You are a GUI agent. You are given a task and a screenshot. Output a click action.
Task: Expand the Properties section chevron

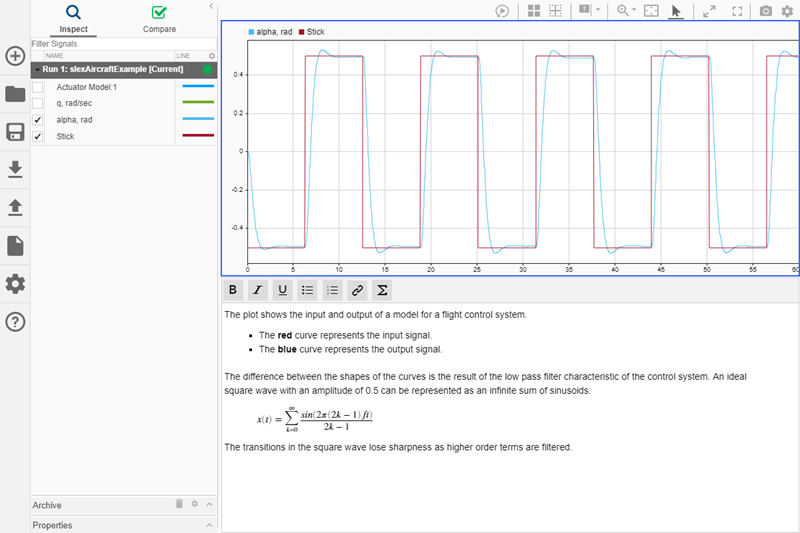209,525
